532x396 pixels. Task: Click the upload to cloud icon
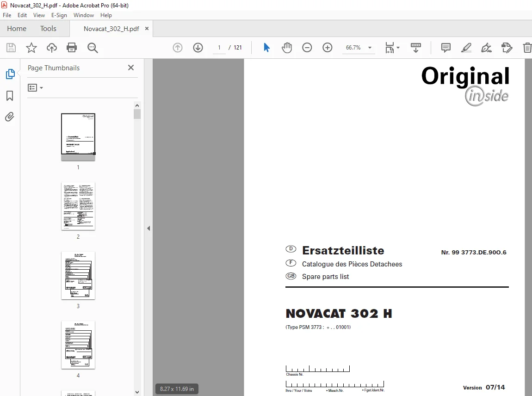(51, 48)
